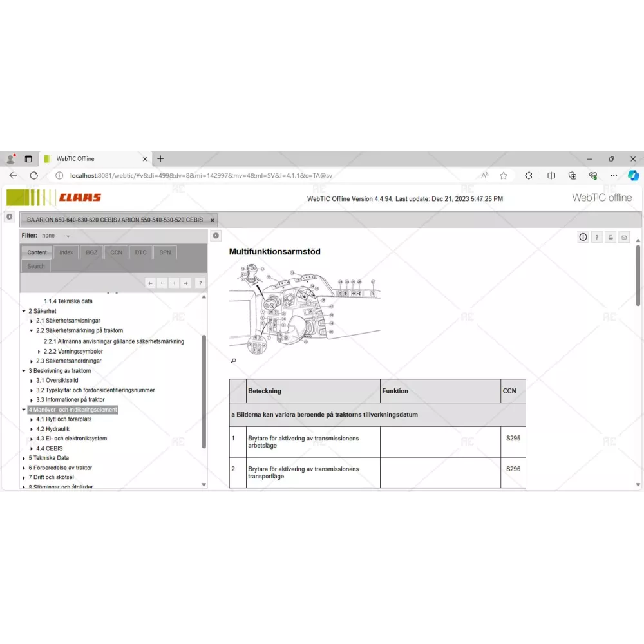Open 4.4 CEBIS in the tree
Image resolution: width=644 pixels, height=644 pixels.
(x=50, y=448)
